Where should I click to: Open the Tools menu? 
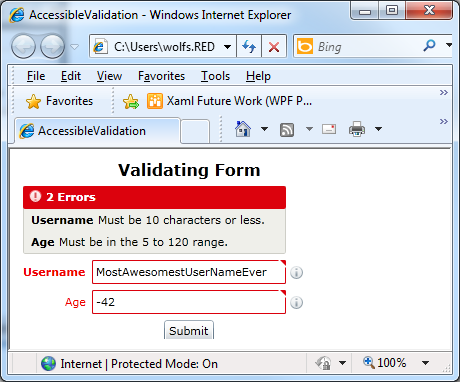click(215, 76)
